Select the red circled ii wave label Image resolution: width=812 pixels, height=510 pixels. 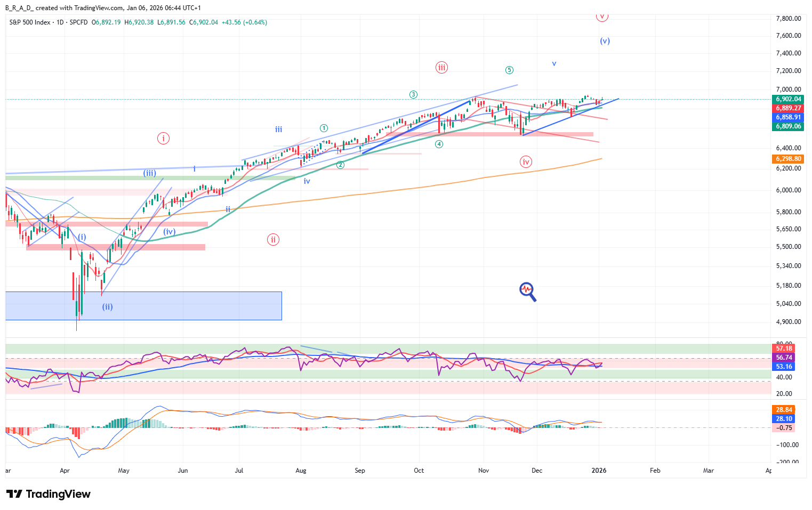273,240
